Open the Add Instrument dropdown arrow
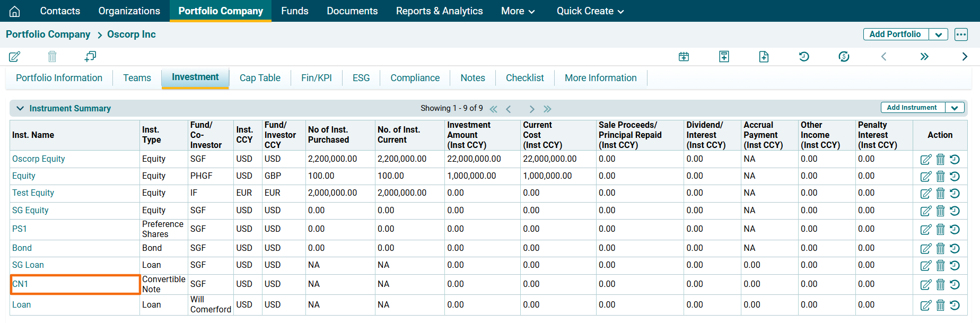Image resolution: width=980 pixels, height=323 pixels. (x=955, y=108)
